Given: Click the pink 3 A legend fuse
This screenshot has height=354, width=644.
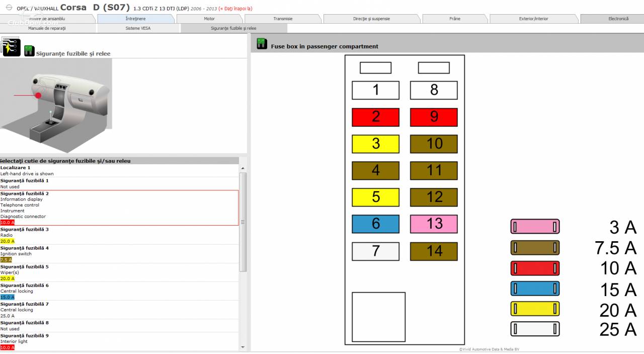Looking at the screenshot, I should [x=535, y=227].
